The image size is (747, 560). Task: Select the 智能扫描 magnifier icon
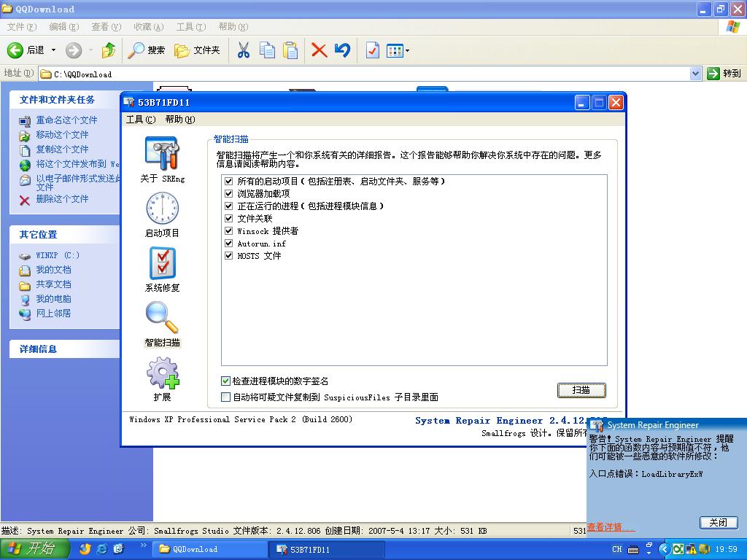point(162,317)
